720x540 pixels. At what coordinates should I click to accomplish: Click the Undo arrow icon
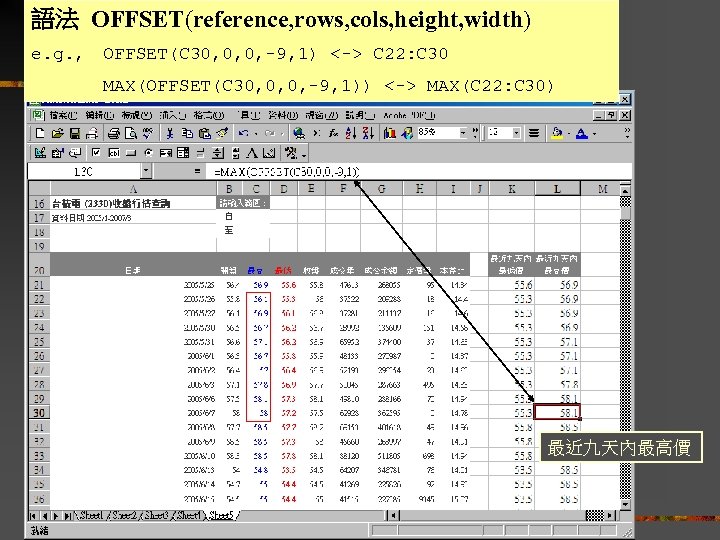click(x=243, y=133)
